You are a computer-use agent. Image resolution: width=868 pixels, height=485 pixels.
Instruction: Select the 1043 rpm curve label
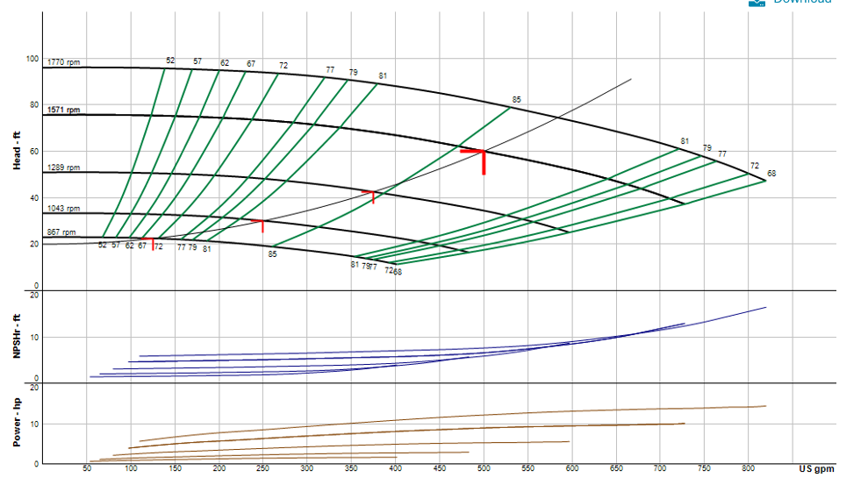[x=63, y=209]
